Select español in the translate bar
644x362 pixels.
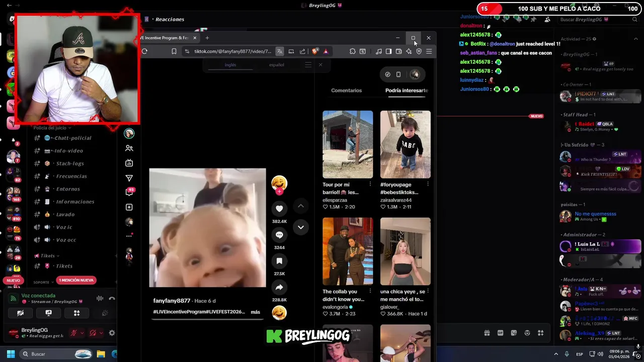(x=276, y=65)
